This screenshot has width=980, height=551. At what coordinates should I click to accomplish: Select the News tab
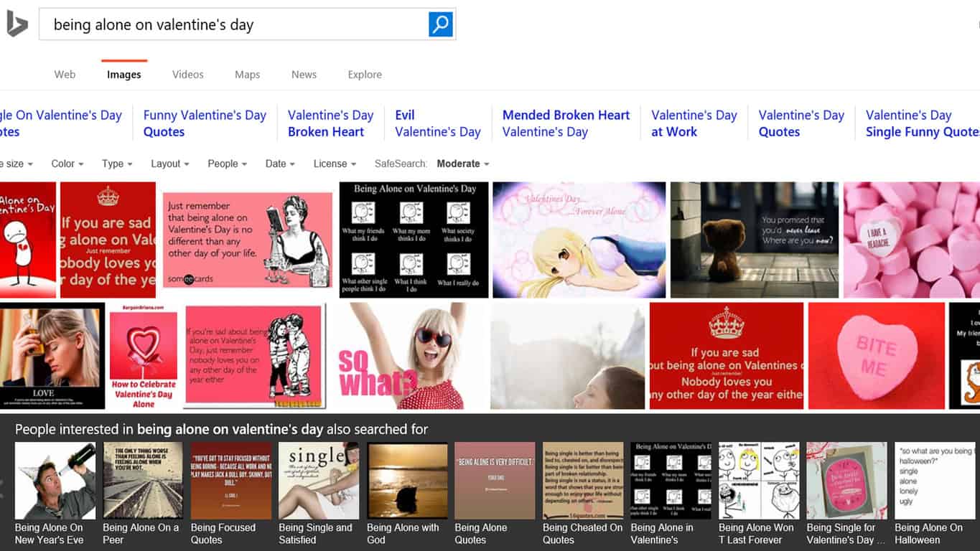coord(304,75)
